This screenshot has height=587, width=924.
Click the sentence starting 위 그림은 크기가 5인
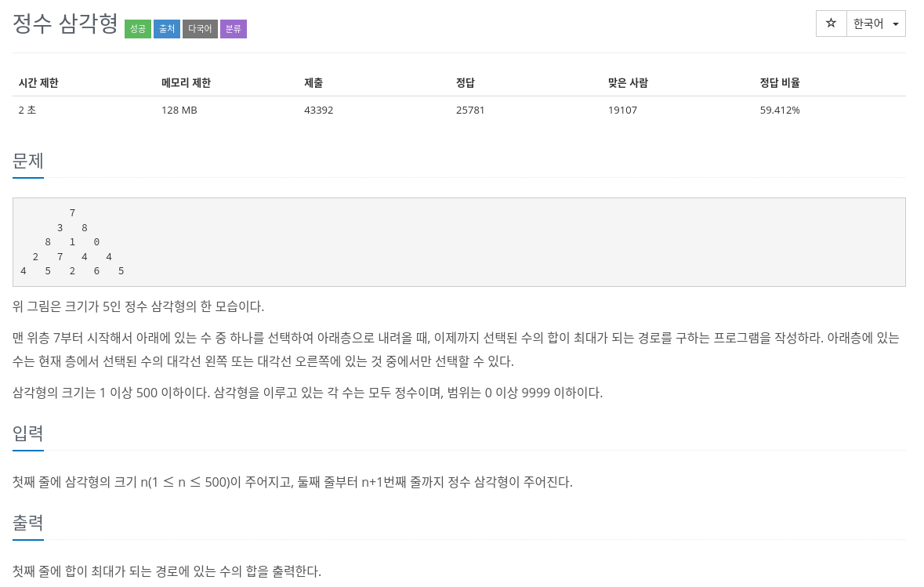139,306
